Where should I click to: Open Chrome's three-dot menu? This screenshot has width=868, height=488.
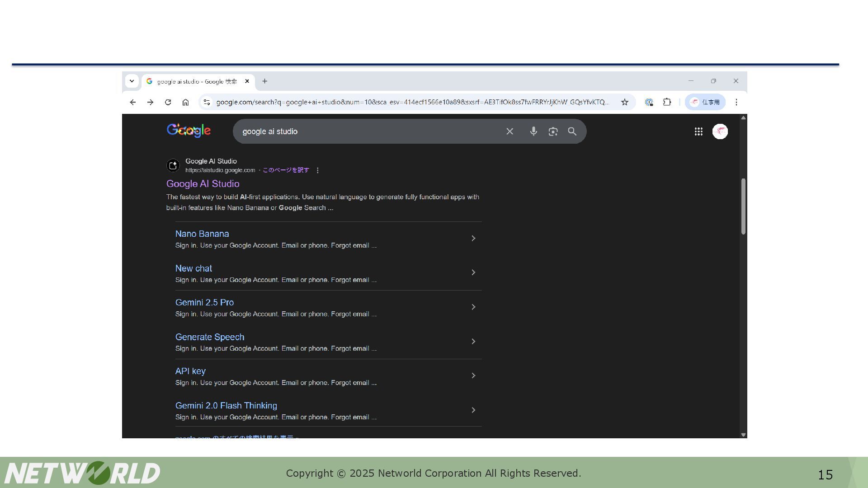736,102
